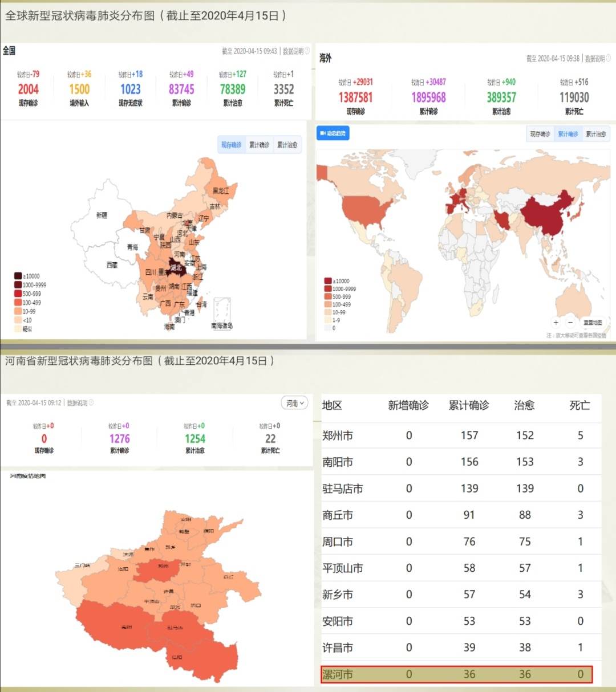This screenshot has width=616, height=692.
Task: Open the 数据说明 info icon in 全国 panel
Action: pyautogui.click(x=307, y=51)
